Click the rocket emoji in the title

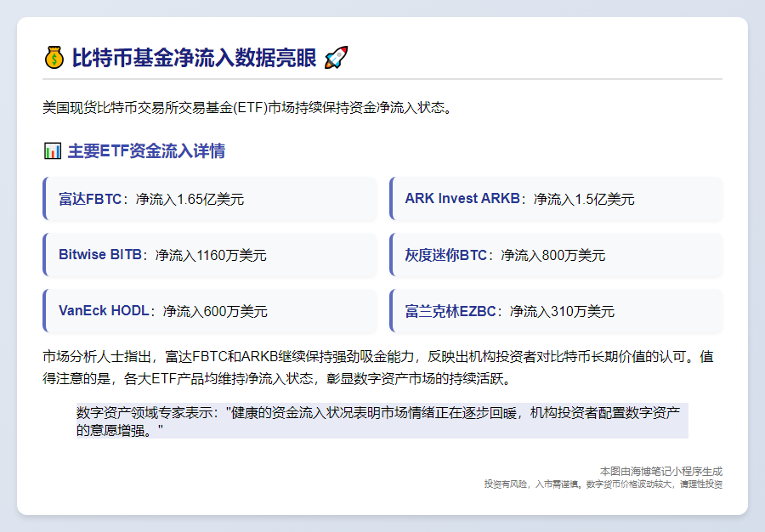(336, 58)
